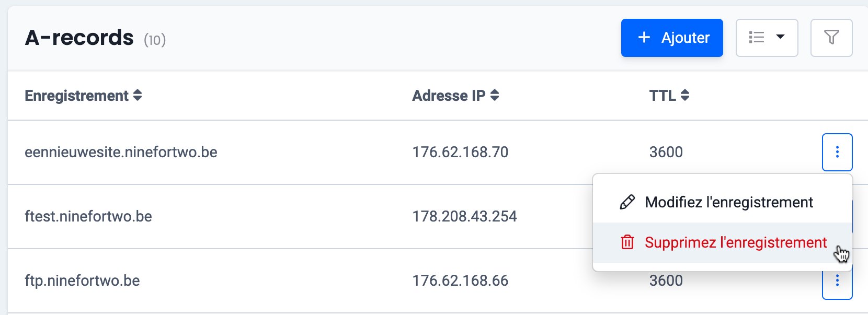Select Modifiez l'enregistrement menu option
Image resolution: width=868 pixels, height=315 pixels.
pos(728,202)
